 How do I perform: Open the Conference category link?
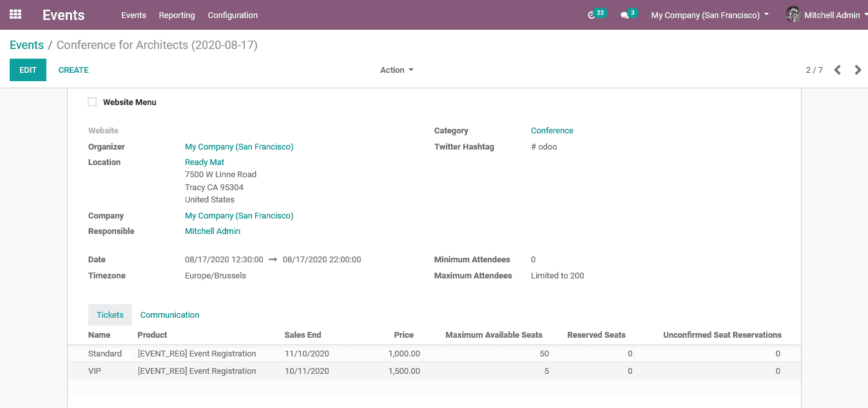point(552,131)
